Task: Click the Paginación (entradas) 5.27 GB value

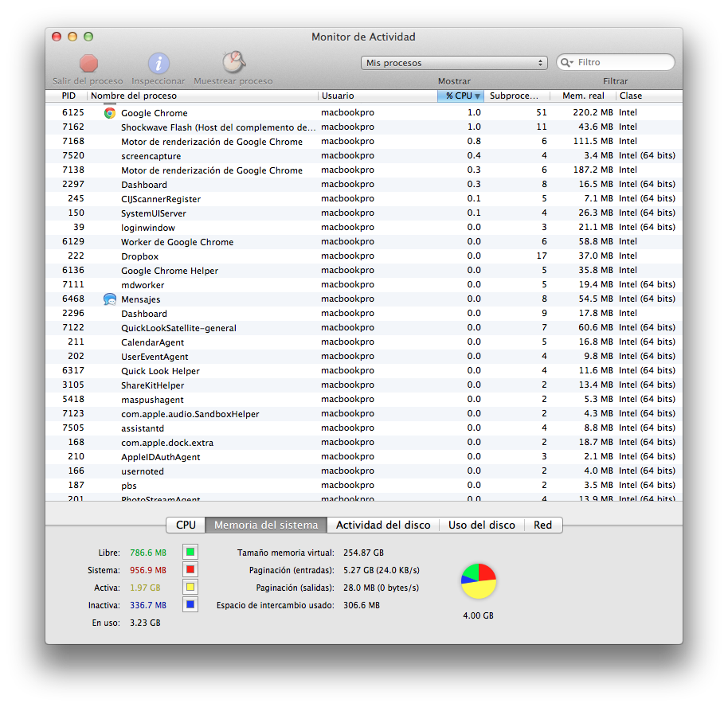Action: [x=382, y=570]
